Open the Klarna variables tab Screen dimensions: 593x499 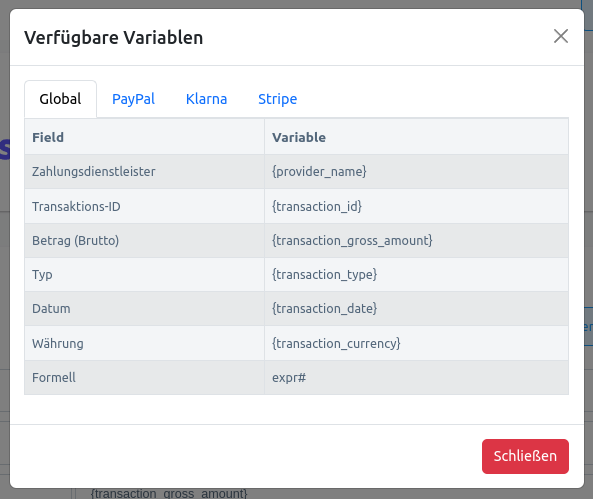tap(206, 99)
